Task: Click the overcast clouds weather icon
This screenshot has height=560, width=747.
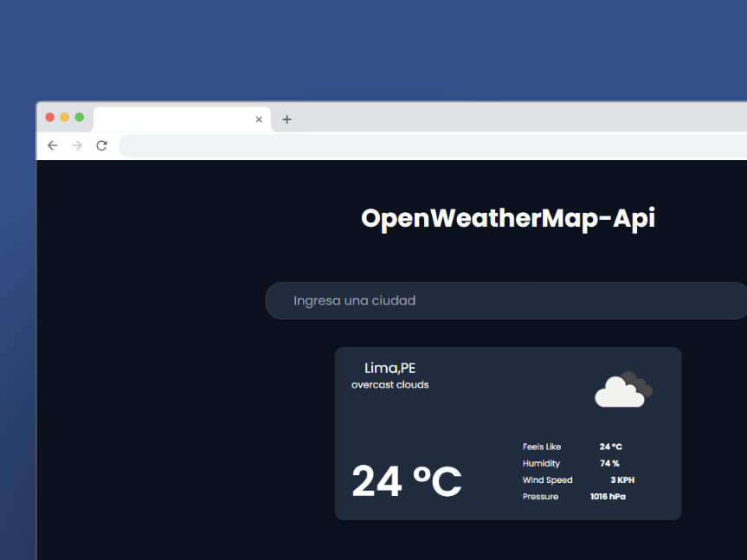Action: tap(623, 389)
